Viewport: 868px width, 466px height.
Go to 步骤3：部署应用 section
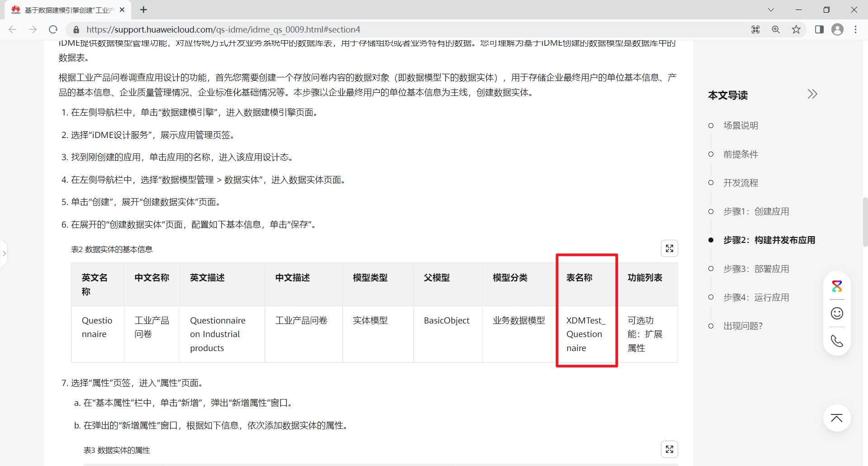tap(756, 269)
